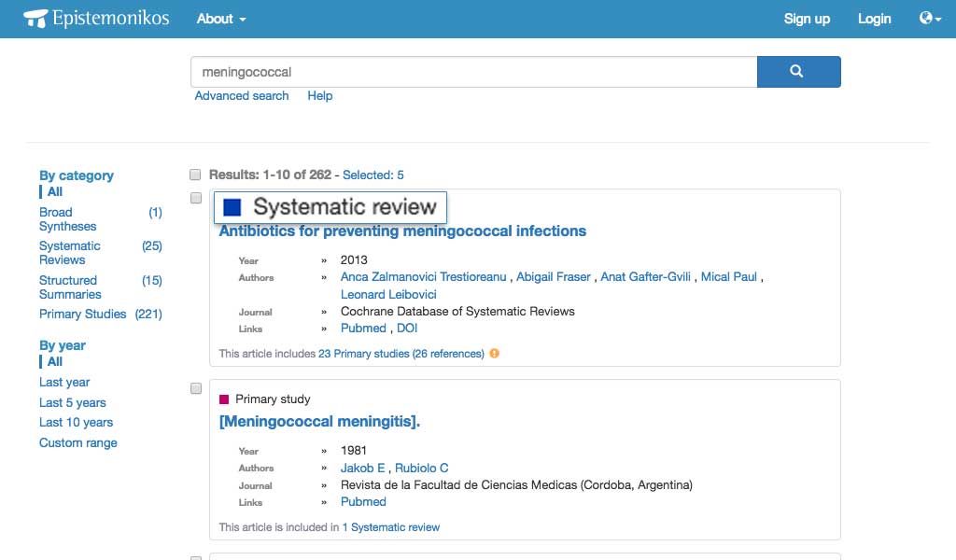Click the magenta Primary study square marker
Viewport: 956px width, 560px height.
click(224, 399)
